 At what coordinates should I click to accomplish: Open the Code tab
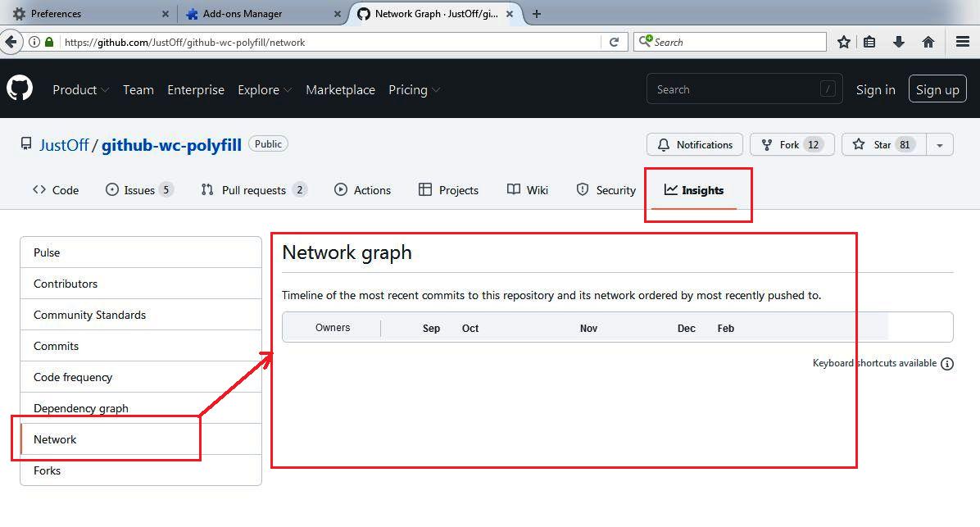pos(56,189)
